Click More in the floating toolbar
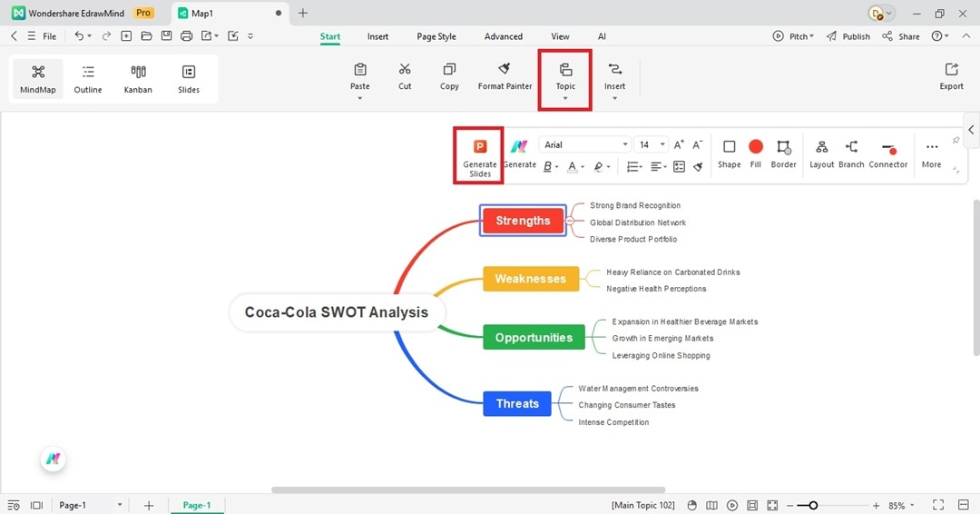The image size is (980, 514). [x=931, y=153]
